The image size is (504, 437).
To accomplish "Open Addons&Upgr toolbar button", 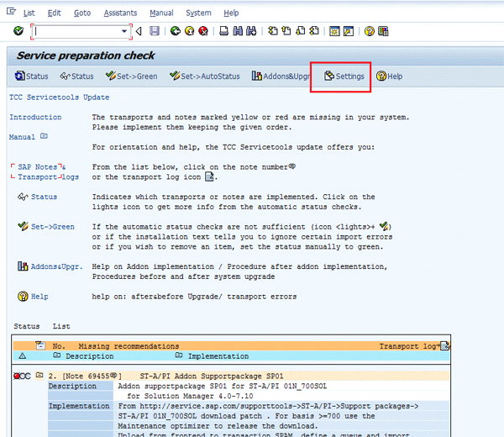I will 281,76.
